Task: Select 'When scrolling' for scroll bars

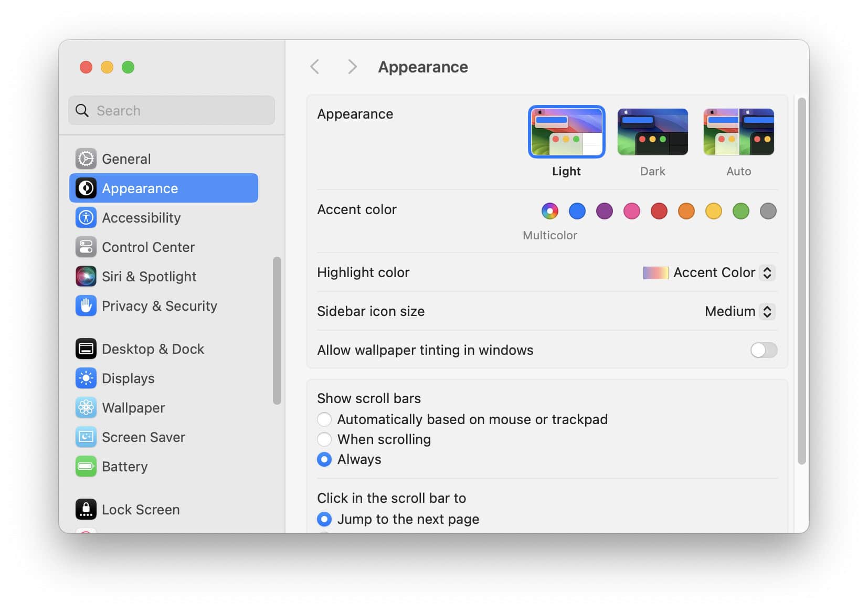Action: pos(324,439)
